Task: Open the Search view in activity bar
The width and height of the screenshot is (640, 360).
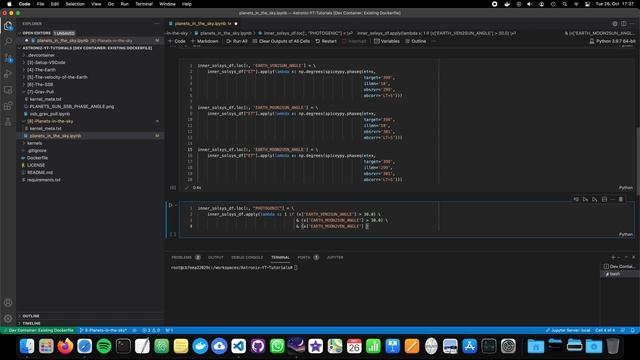Action: coord(8,42)
